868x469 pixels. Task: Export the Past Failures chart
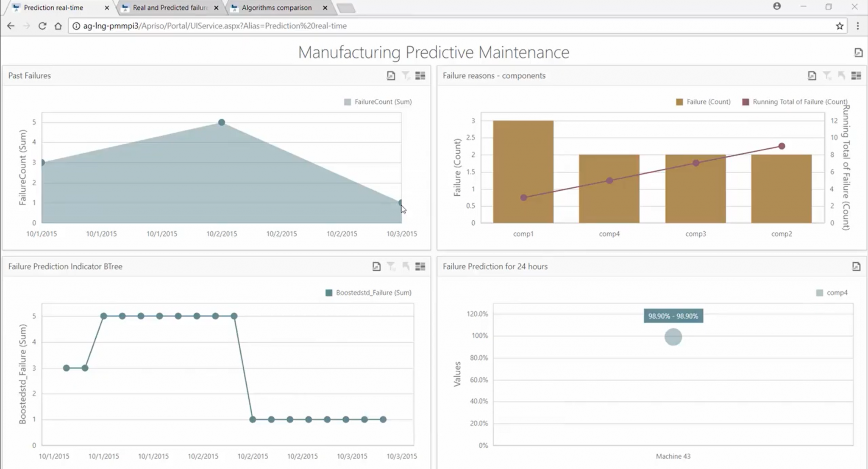tap(391, 75)
